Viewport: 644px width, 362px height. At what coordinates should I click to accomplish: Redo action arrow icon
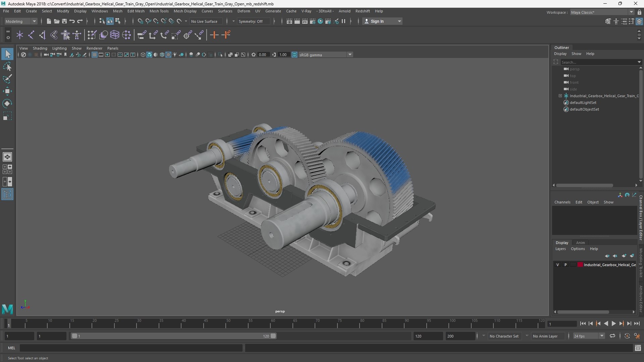click(x=80, y=21)
